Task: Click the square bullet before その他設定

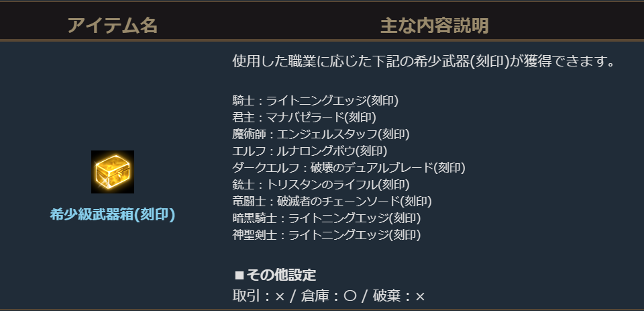Action: [x=239, y=275]
